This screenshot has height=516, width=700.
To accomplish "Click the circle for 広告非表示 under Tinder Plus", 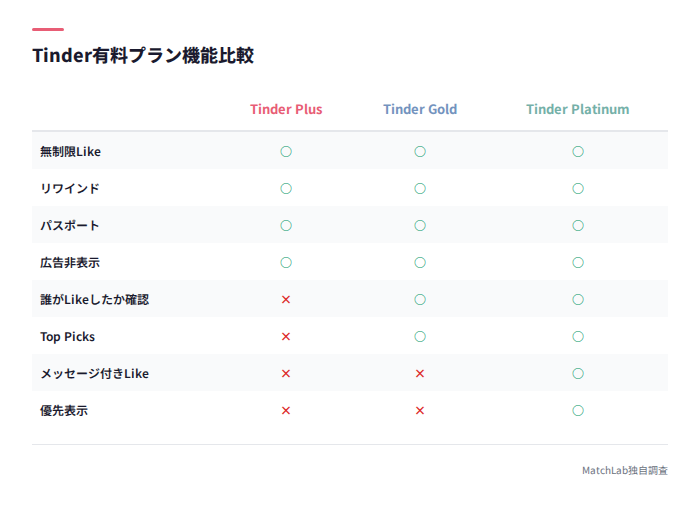I will [286, 263].
